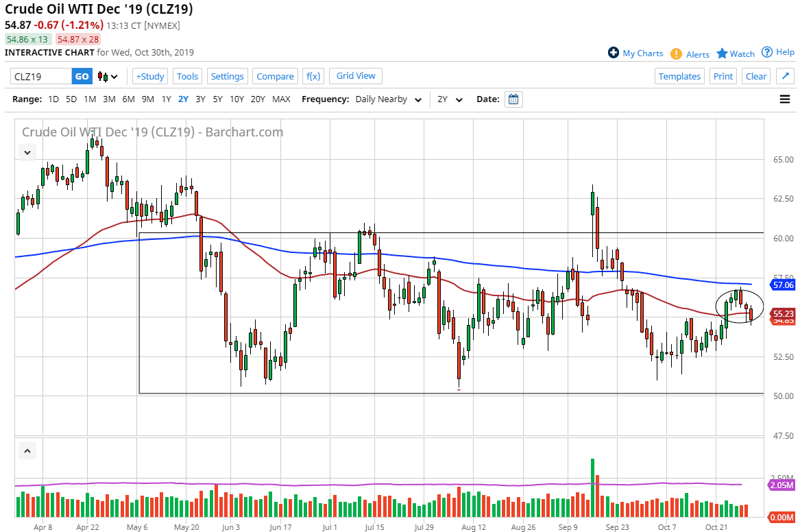Click the My Charts plus icon

point(614,53)
